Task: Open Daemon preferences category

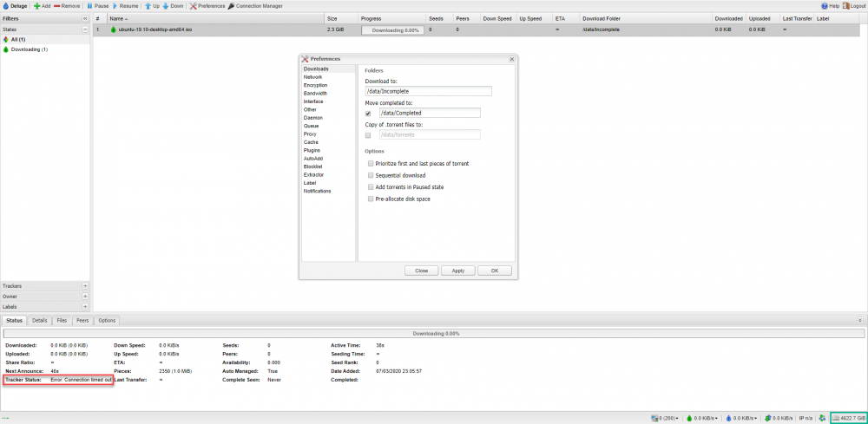Action: pyautogui.click(x=329, y=118)
